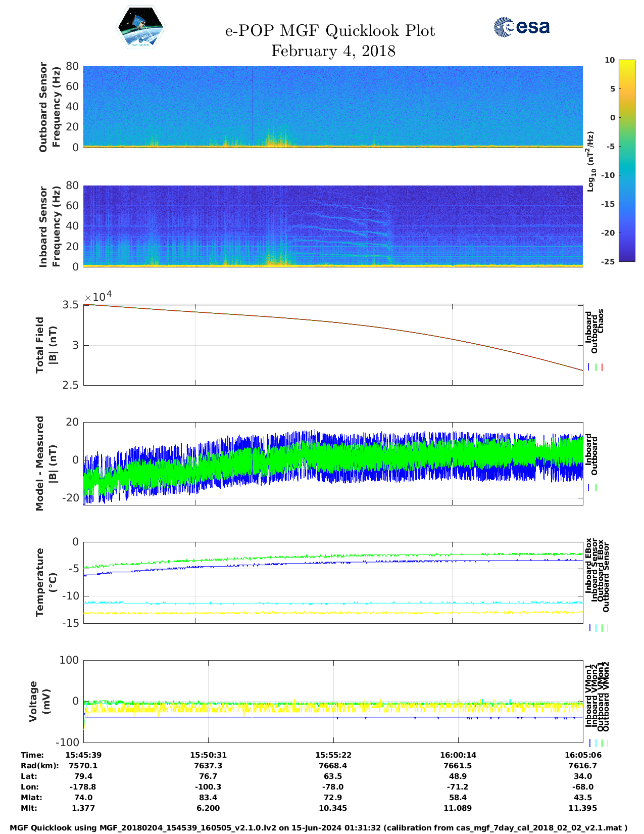The image size is (644, 834).
Task: Click the cyan Inboard VMon2 voltage legend marker
Action: pyautogui.click(x=596, y=743)
